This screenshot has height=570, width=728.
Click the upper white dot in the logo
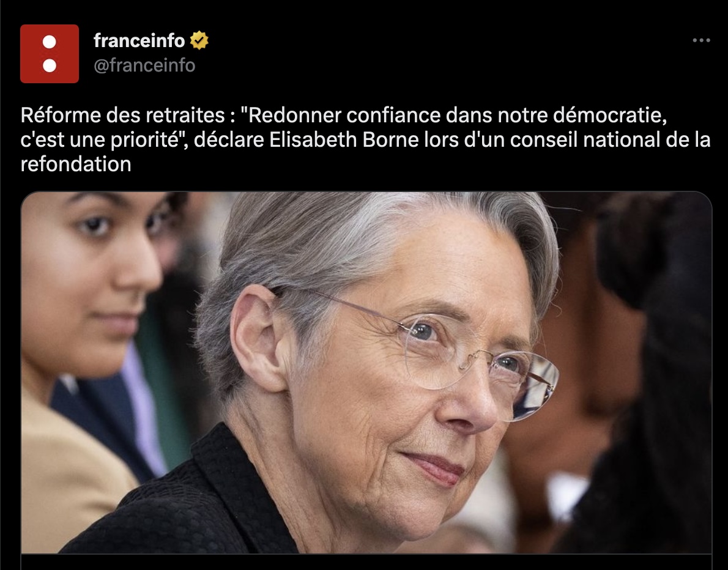pyautogui.click(x=49, y=42)
